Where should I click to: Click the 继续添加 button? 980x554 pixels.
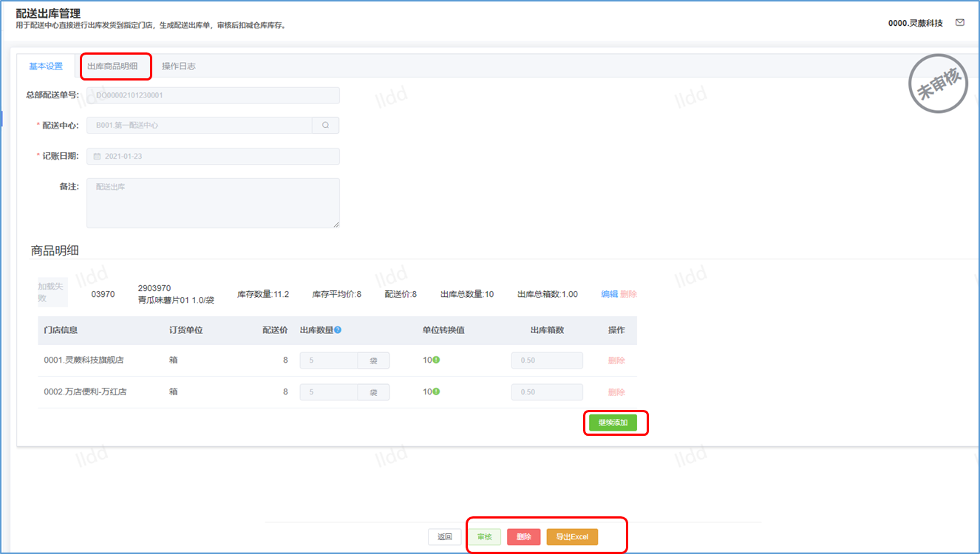pyautogui.click(x=613, y=423)
